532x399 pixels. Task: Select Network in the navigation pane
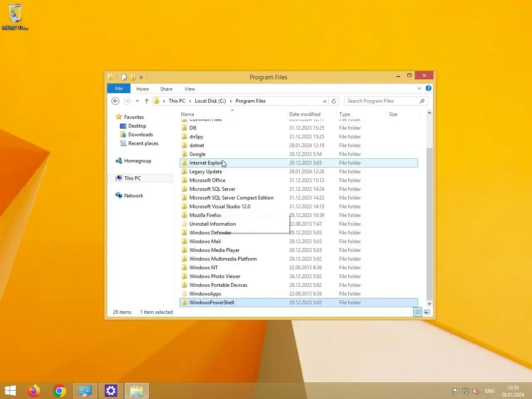coord(133,196)
